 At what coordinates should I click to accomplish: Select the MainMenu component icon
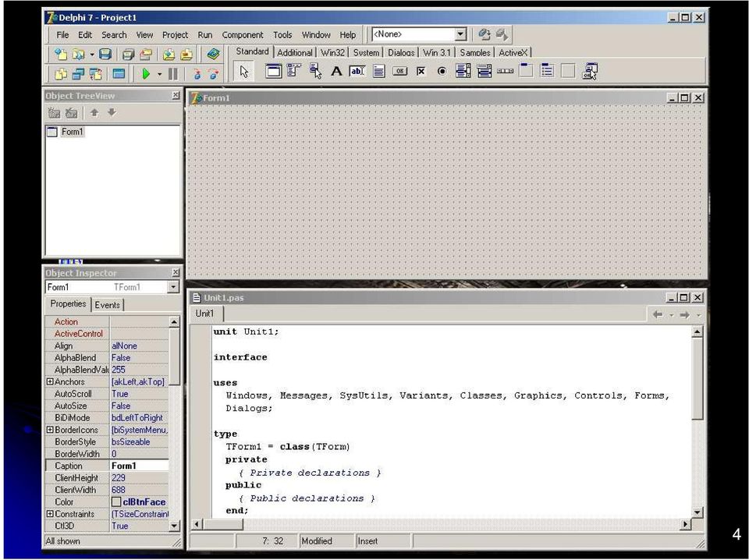pyautogui.click(x=294, y=71)
